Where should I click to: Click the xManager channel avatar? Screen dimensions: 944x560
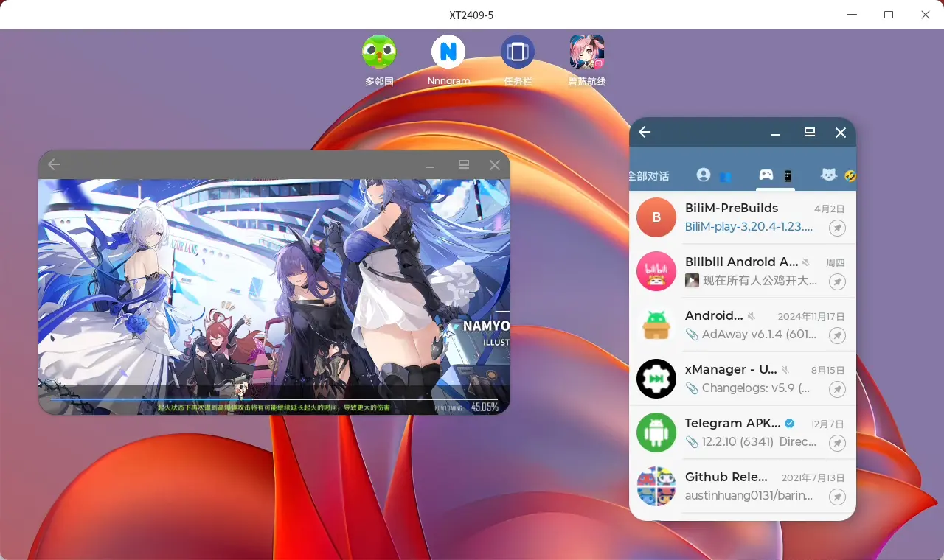coord(656,379)
